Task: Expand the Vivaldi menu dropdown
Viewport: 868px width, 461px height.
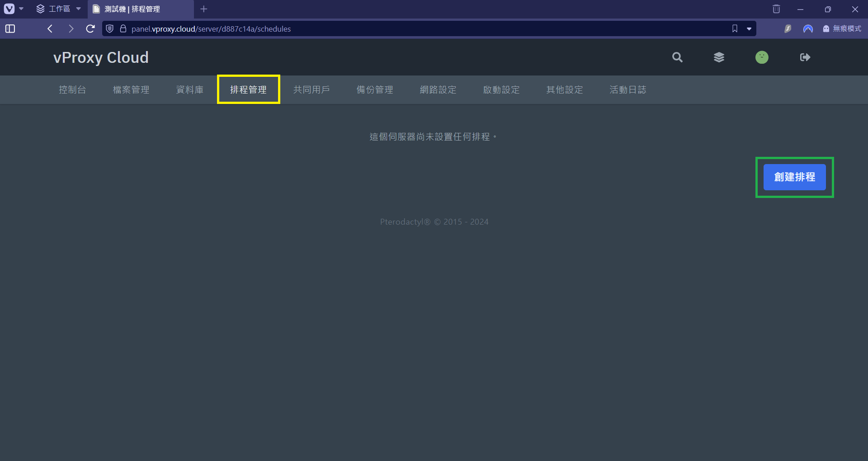Action: pyautogui.click(x=13, y=9)
